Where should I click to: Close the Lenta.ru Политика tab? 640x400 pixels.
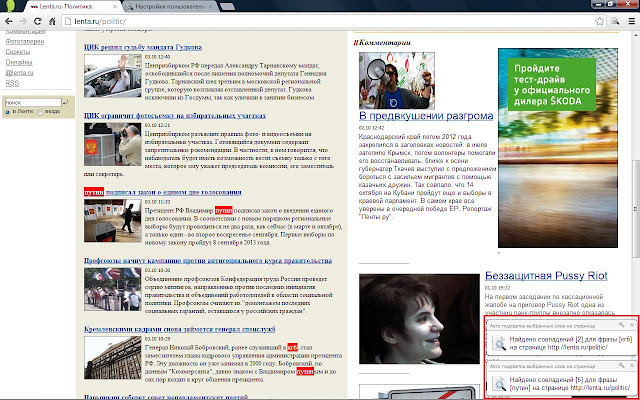pos(116,7)
